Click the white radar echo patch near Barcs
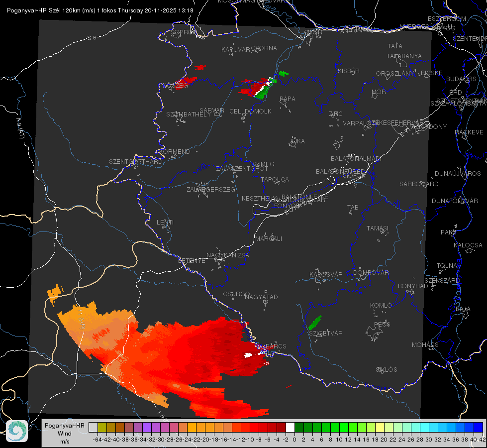This screenshot has height=448, width=487. 248,355
